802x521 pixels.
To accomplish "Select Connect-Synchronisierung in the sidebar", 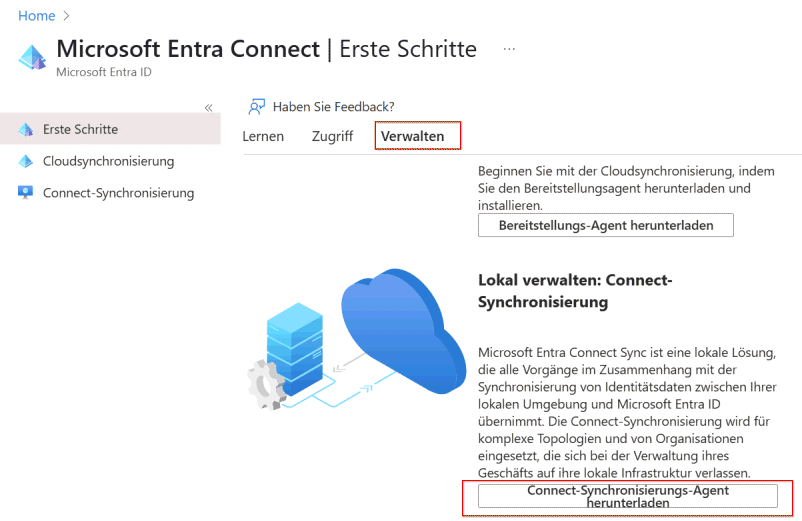I will [119, 193].
